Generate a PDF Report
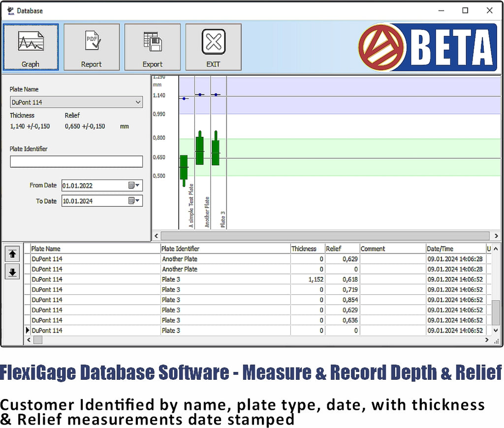 [x=92, y=47]
